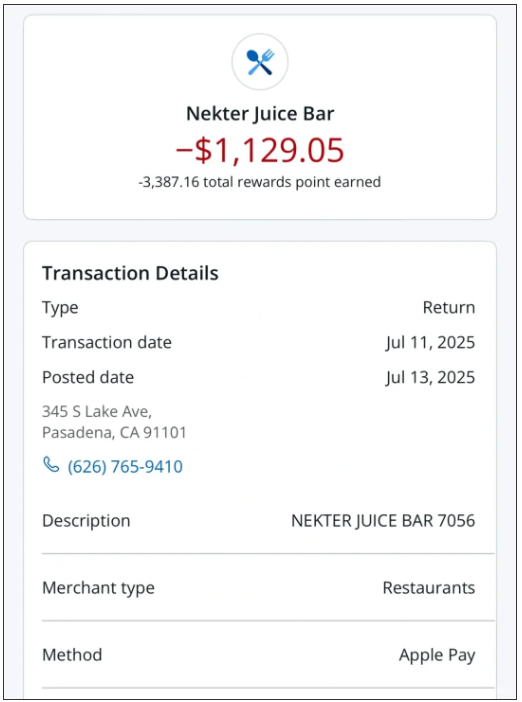
Task: Select the Nekter Juice Bar merchant name
Action: (260, 114)
